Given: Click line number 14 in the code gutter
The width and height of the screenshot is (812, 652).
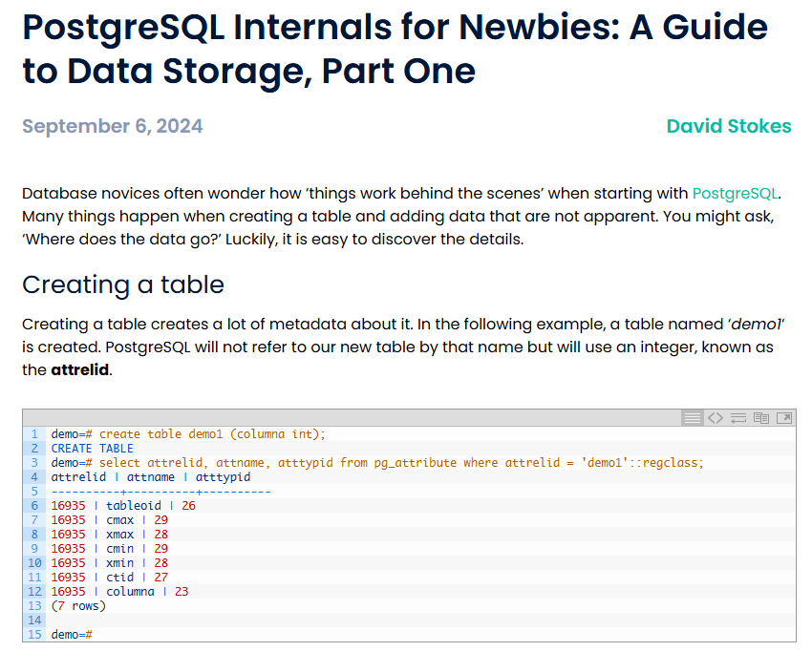Looking at the screenshot, I should (x=34, y=620).
